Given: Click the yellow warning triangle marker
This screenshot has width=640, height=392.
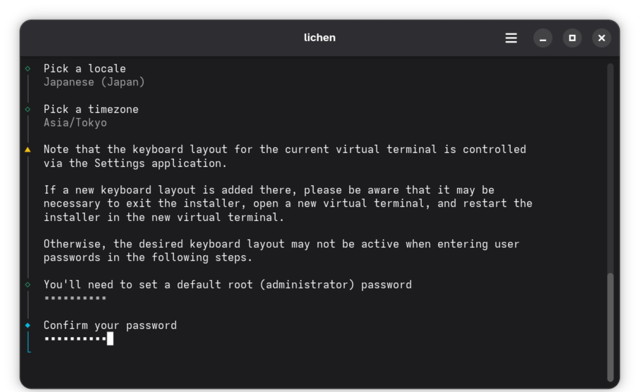Looking at the screenshot, I should pyautogui.click(x=28, y=150).
